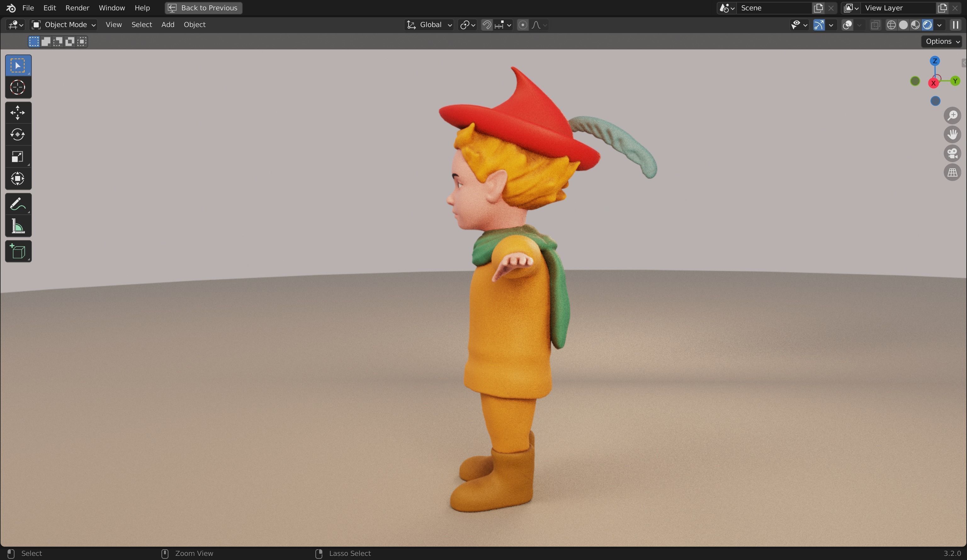Click the Y axis on navigation gizmo
This screenshot has width=967, height=560.
(955, 81)
